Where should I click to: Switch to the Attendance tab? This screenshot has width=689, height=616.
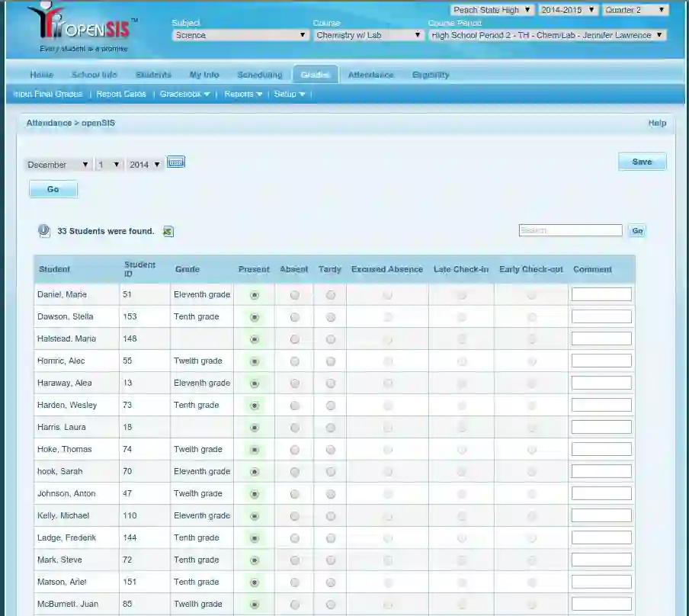click(x=370, y=75)
